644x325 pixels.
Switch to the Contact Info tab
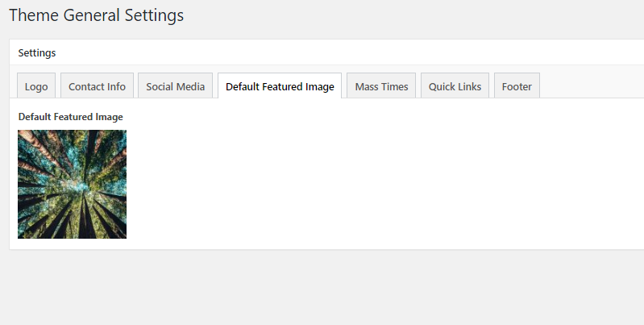[x=97, y=86]
